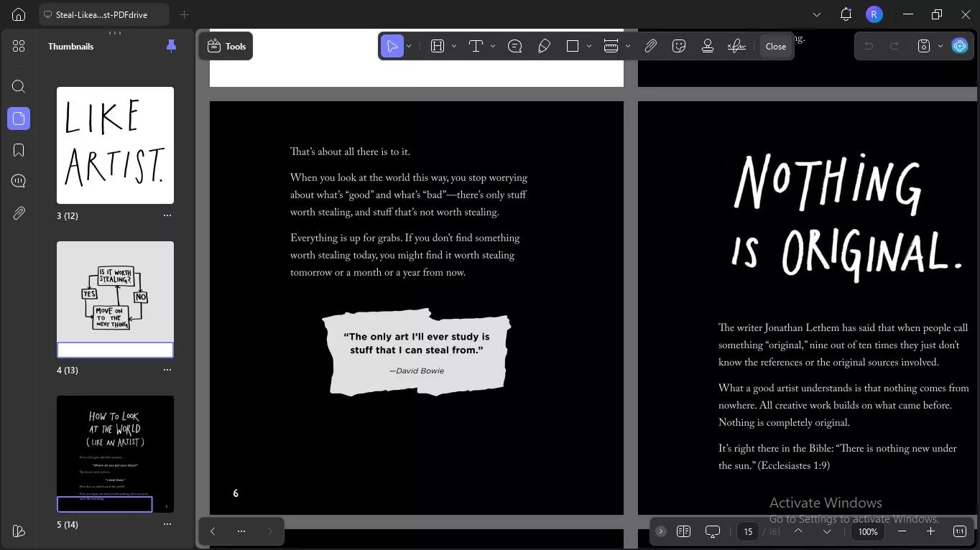This screenshot has height=550, width=980.
Task: Open the bookmarks panel
Action: tap(19, 150)
